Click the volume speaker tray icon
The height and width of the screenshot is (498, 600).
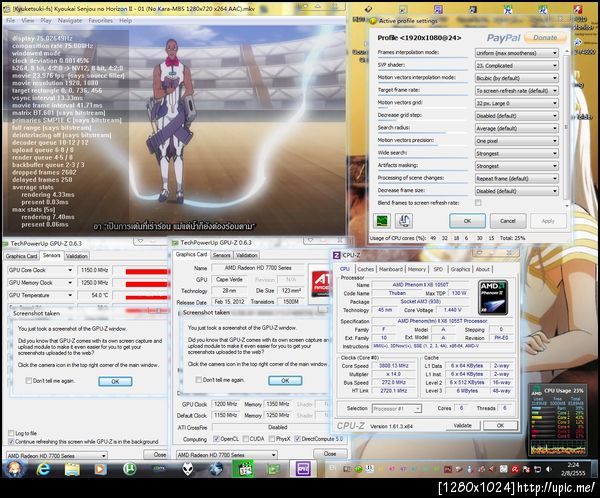(549, 469)
